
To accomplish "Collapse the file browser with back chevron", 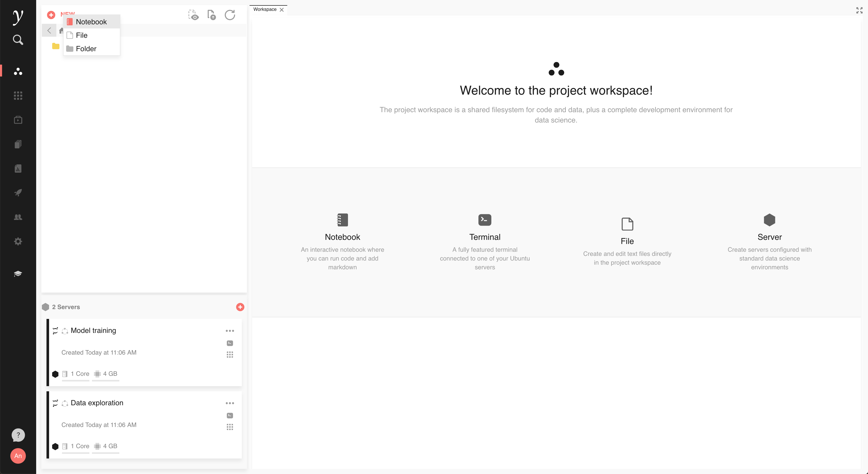I will 49,30.
